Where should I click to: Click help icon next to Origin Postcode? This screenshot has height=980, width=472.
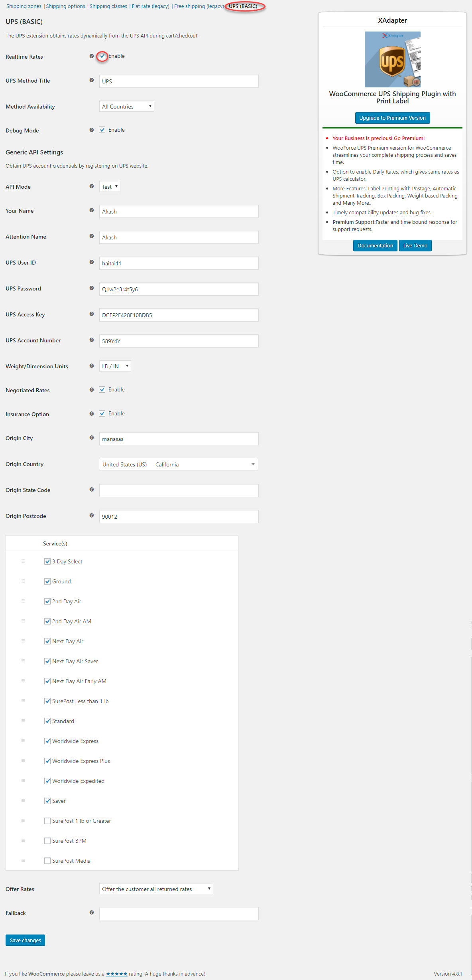[x=92, y=516]
